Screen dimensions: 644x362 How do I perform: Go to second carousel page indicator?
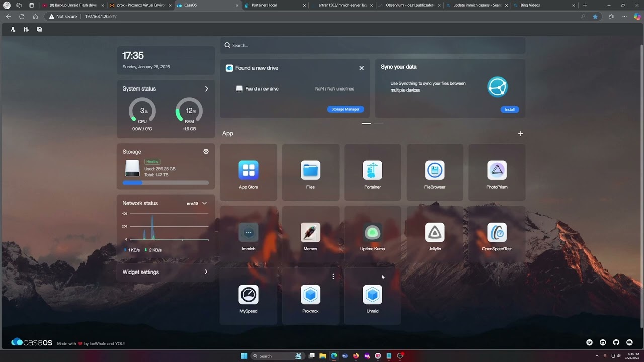378,123
